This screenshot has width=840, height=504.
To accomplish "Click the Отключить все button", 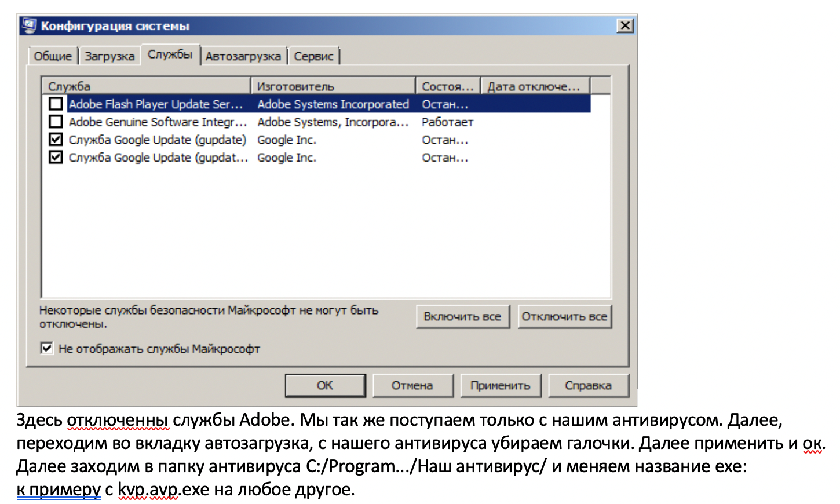I will (x=564, y=317).
